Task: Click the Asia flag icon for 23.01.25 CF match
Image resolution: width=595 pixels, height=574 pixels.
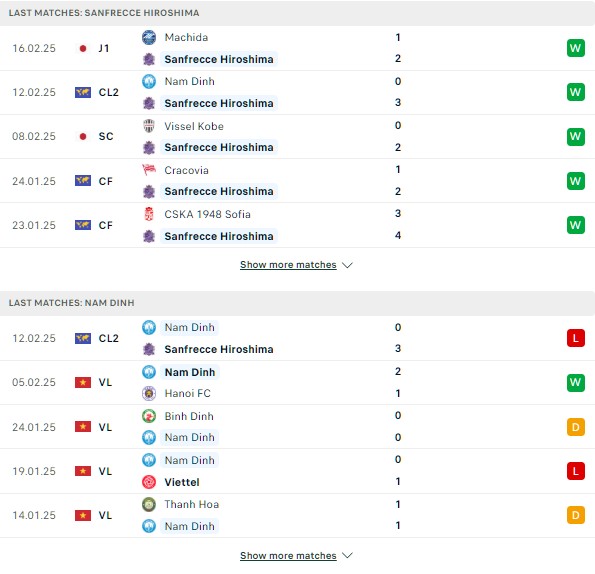Action: [x=83, y=225]
